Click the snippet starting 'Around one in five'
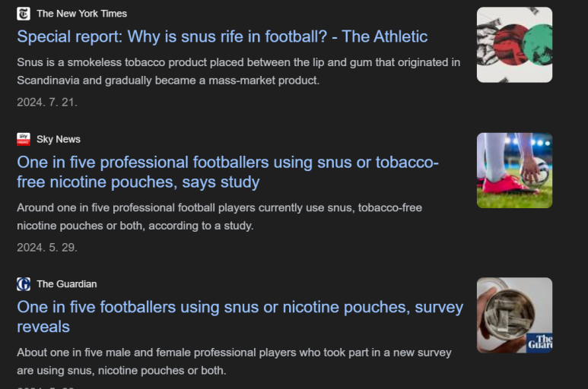Viewport: 588px width, 389px height. pyautogui.click(x=219, y=217)
